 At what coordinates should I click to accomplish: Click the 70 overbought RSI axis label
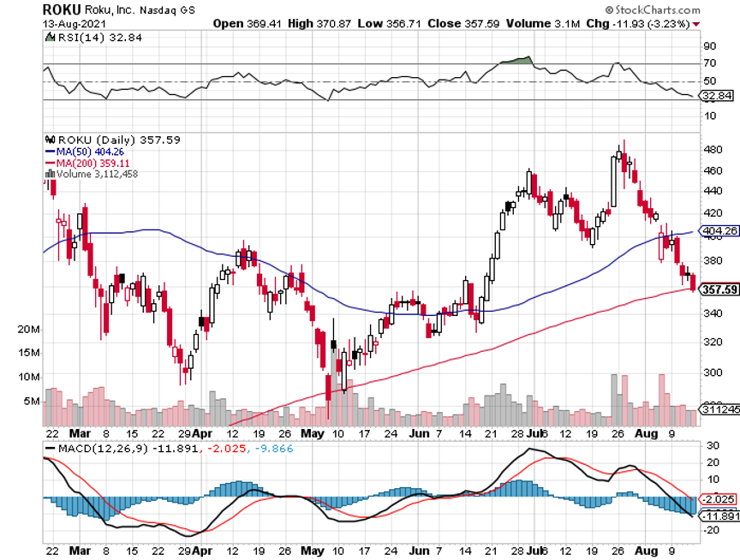(709, 63)
